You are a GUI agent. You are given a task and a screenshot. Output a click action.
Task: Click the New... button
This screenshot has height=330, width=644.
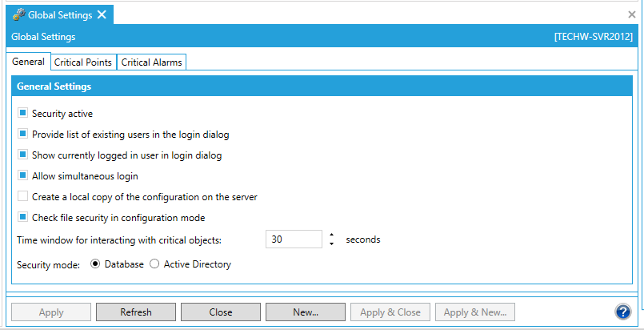click(306, 312)
